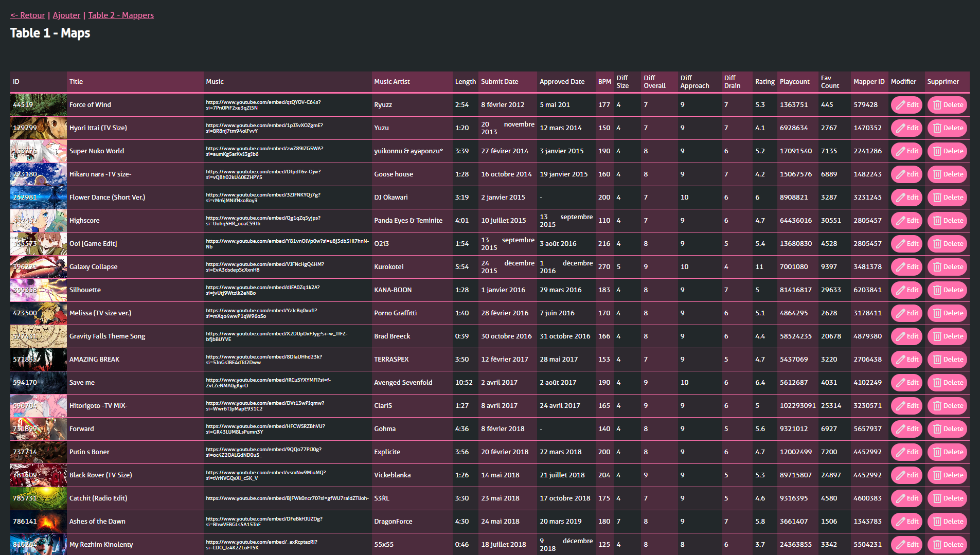Go to Table 2 - Mappers
Screen dimensions: 980x555
coord(121,15)
